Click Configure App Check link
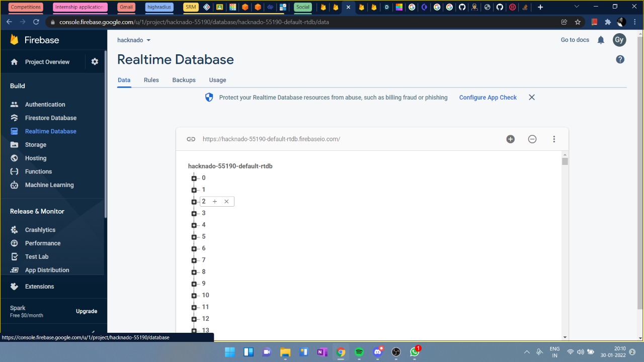The height and width of the screenshot is (362, 644). 488,98
